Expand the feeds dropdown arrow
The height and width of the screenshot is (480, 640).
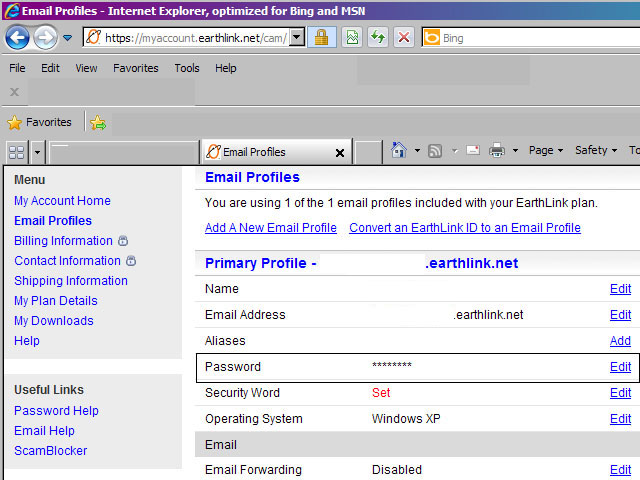coord(455,151)
